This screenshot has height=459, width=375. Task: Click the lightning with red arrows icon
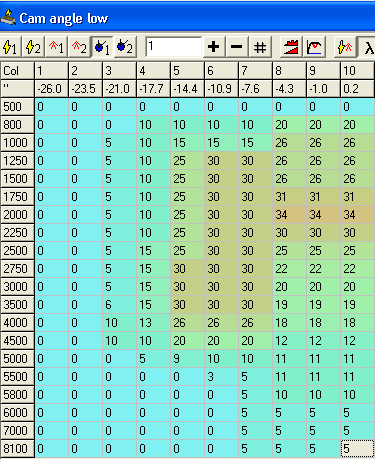pyautogui.click(x=345, y=47)
